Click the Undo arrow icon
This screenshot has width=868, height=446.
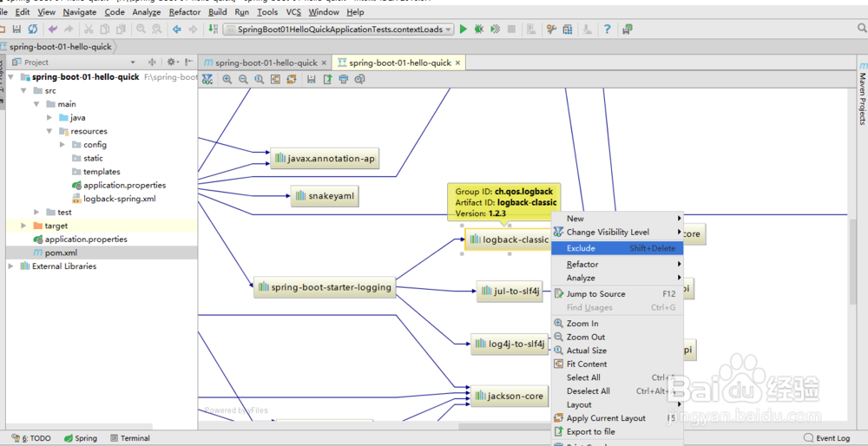pyautogui.click(x=53, y=30)
